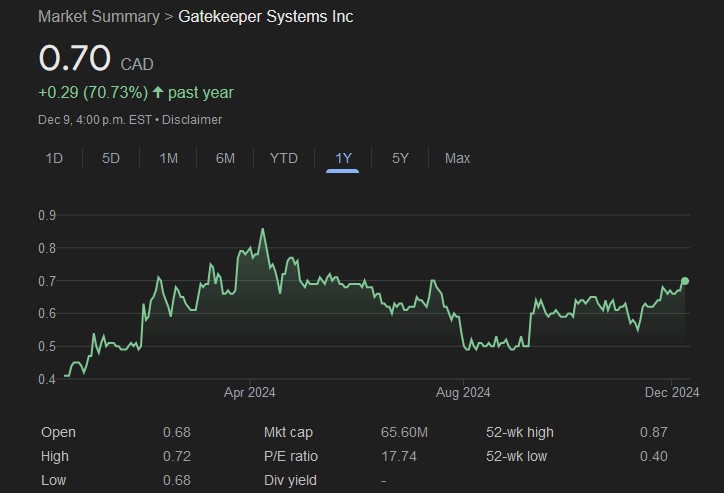Show the Max chart range

pyautogui.click(x=457, y=158)
